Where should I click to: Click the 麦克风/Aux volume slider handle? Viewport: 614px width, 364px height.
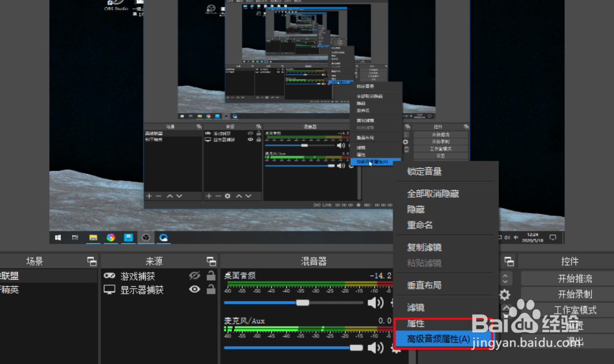click(x=356, y=348)
